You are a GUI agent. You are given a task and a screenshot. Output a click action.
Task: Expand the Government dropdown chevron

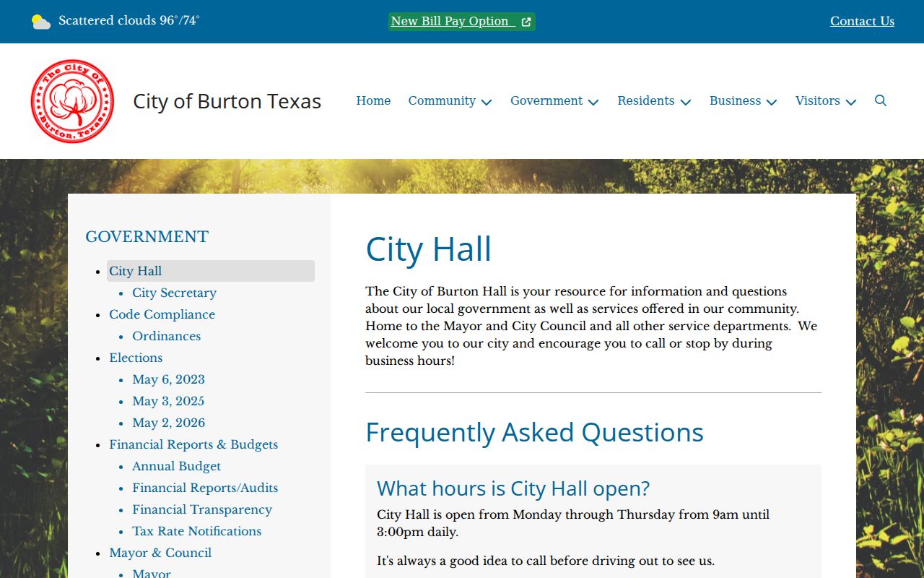click(593, 102)
